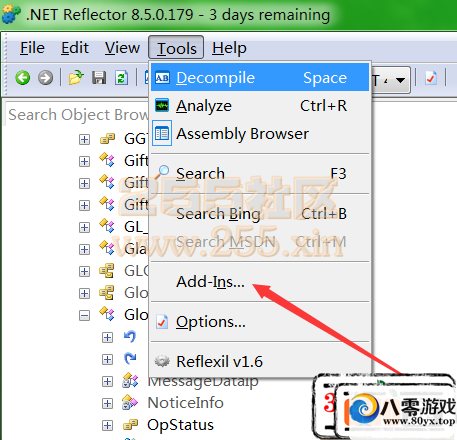457x440 pixels.
Task: Click the green Back navigation arrow
Action: point(23,78)
